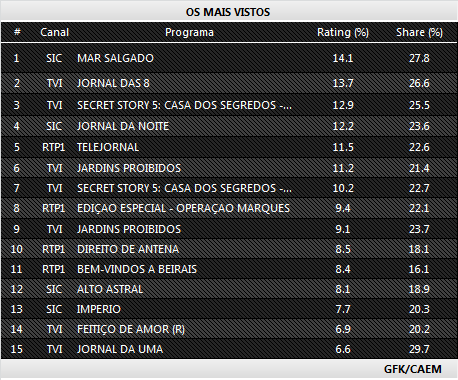Click the TELEJORNAL program row
The image size is (458, 380).
(229, 147)
